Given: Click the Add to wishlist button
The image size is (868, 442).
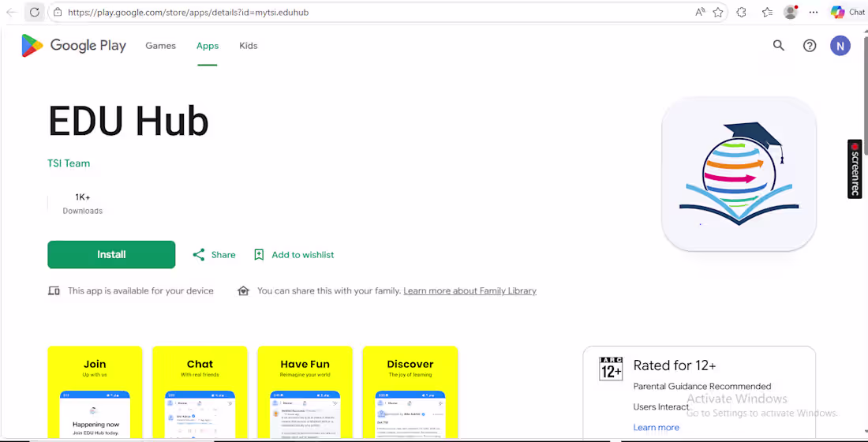Looking at the screenshot, I should coord(294,255).
